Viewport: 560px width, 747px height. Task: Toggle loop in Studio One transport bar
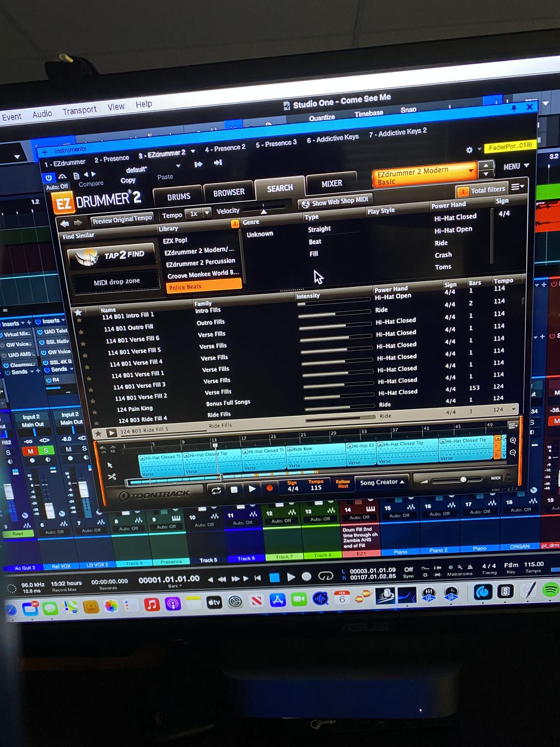click(x=325, y=576)
